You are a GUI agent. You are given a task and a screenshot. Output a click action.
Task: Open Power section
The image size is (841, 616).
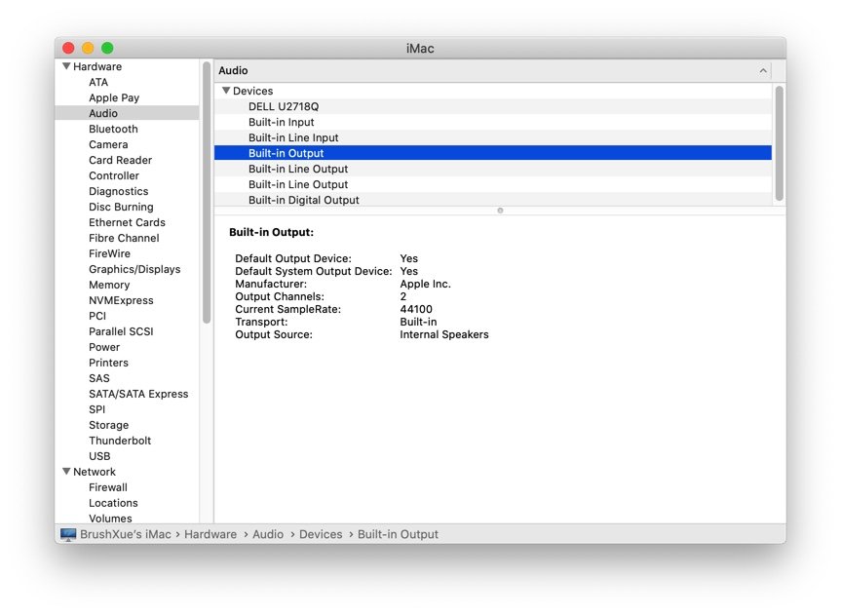coord(104,347)
